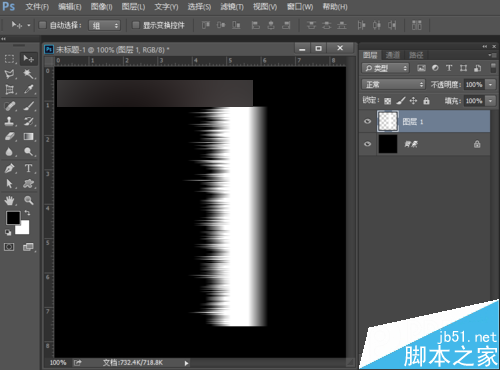
Task: Select the History Brush tool
Action: point(28,121)
